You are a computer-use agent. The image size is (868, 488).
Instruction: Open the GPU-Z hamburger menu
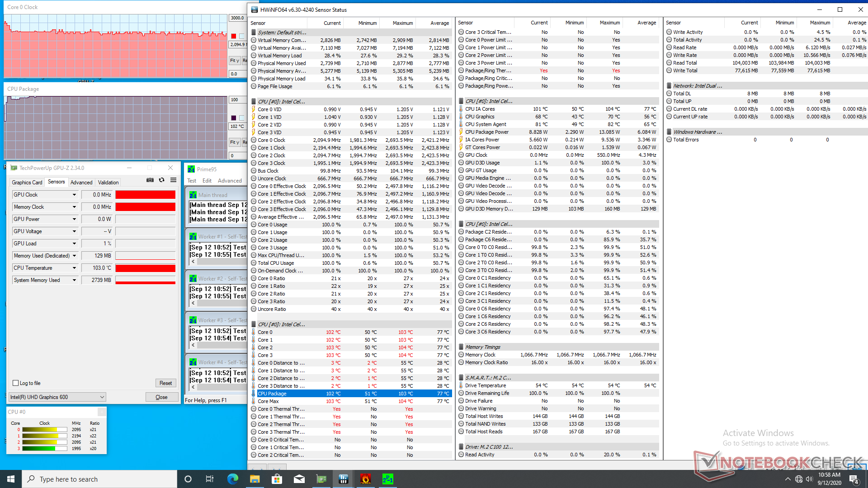(x=173, y=180)
